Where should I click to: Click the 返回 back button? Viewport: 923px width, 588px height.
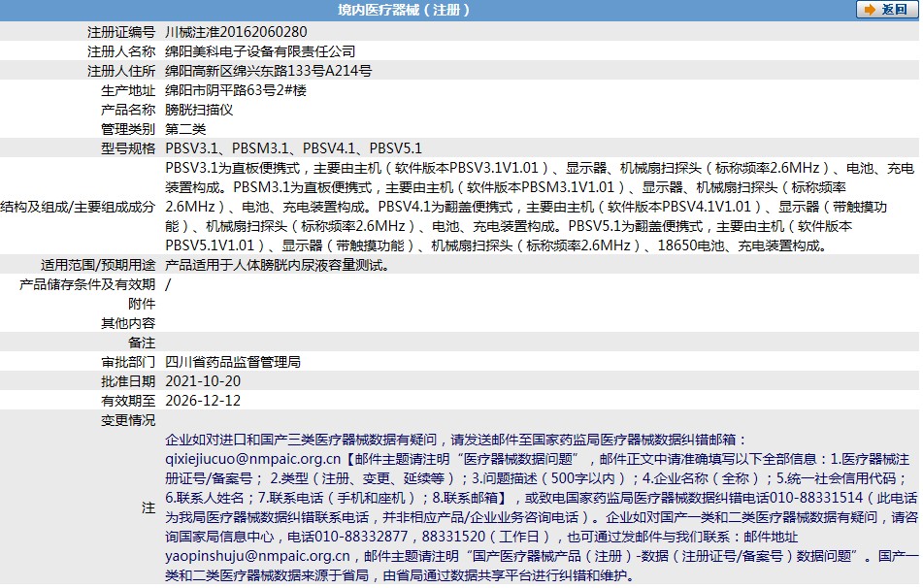coord(886,10)
